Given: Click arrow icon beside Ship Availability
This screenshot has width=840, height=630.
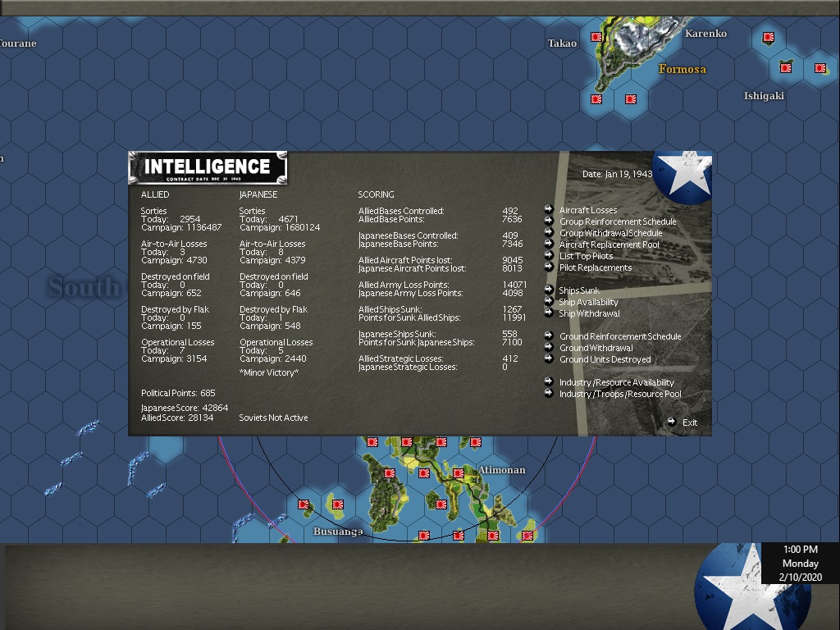Looking at the screenshot, I should point(549,301).
